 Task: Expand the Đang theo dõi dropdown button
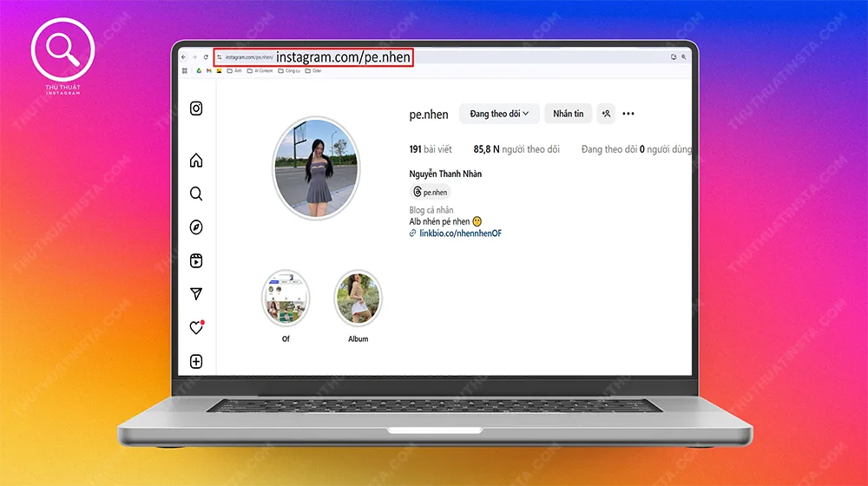[499, 114]
